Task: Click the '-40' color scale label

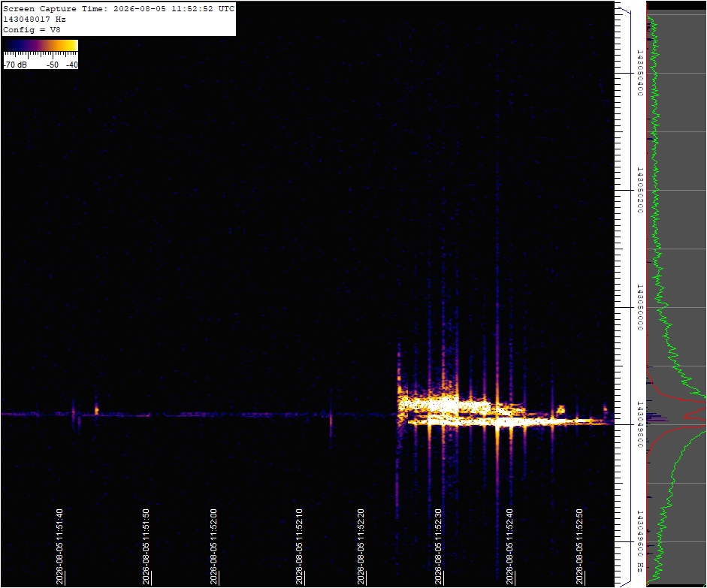Action: click(71, 65)
